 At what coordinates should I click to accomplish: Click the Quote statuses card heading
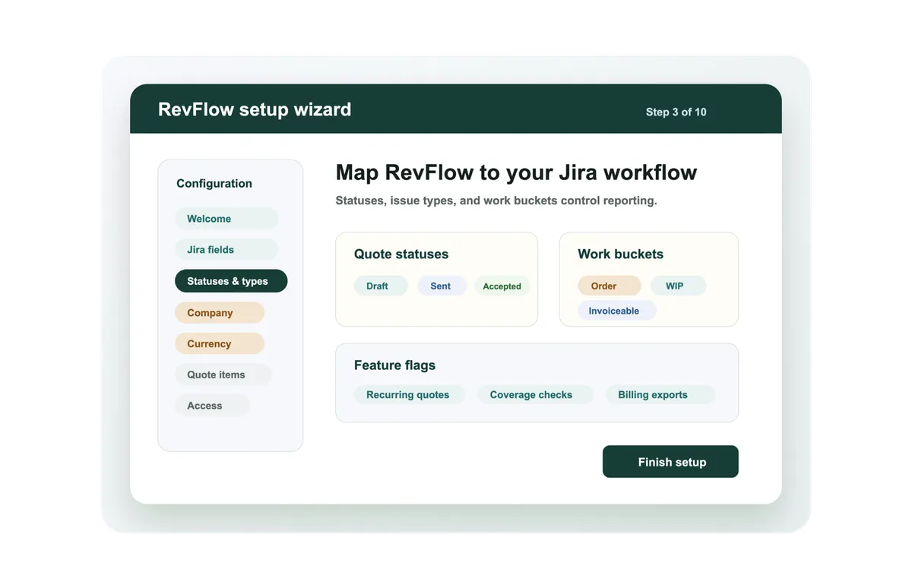click(x=401, y=254)
